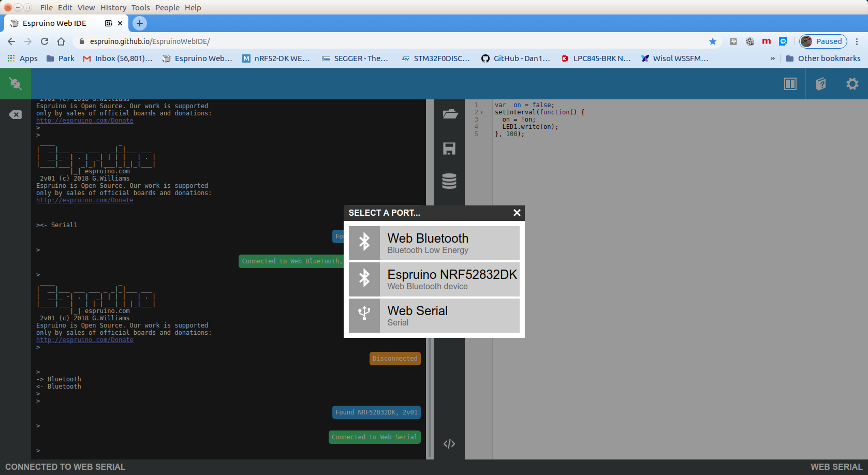Close the Espruino Web IDE tab
Image resolution: width=868 pixels, height=475 pixels.
pos(120,23)
